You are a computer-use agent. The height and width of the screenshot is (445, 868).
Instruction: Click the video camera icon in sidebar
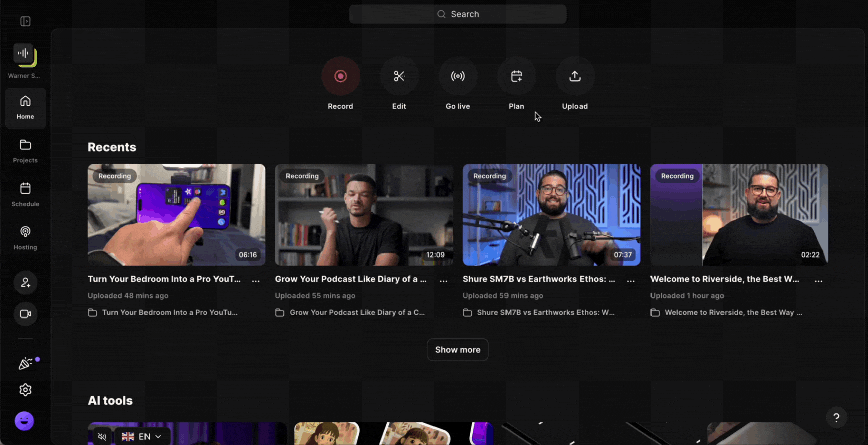coord(25,314)
